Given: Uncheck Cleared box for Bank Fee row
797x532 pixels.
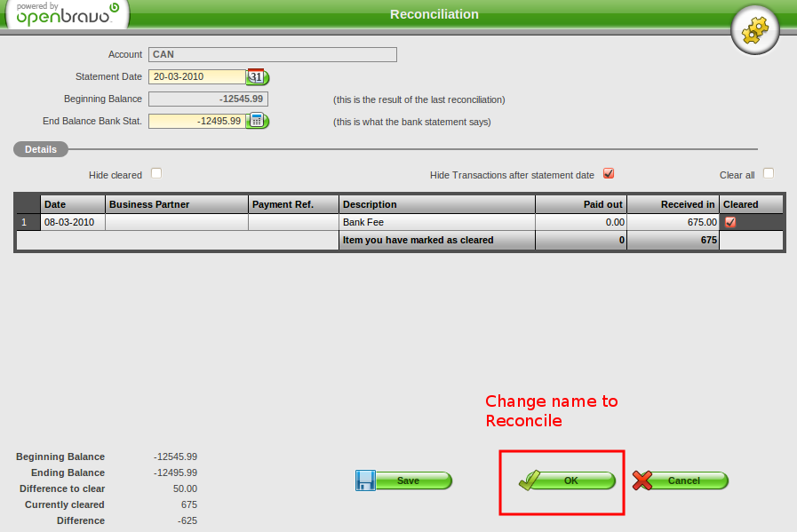Looking at the screenshot, I should (730, 222).
